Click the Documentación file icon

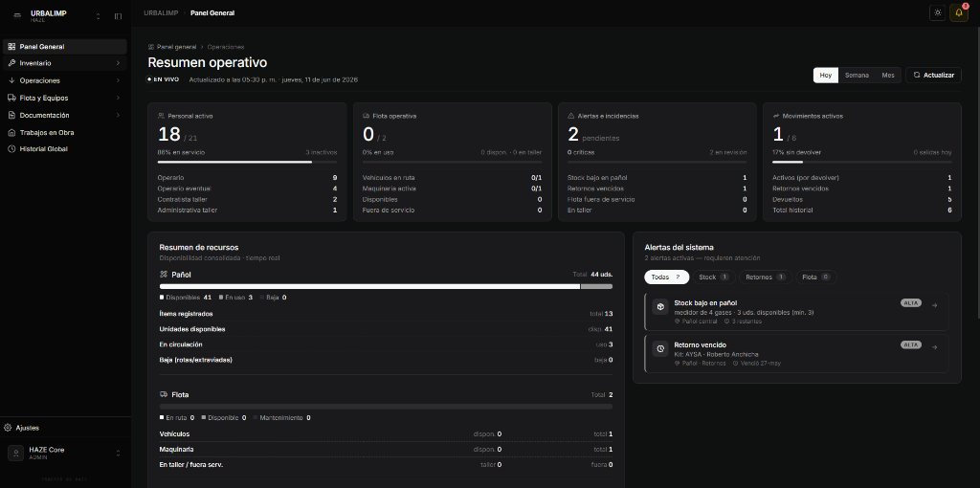pyautogui.click(x=11, y=116)
